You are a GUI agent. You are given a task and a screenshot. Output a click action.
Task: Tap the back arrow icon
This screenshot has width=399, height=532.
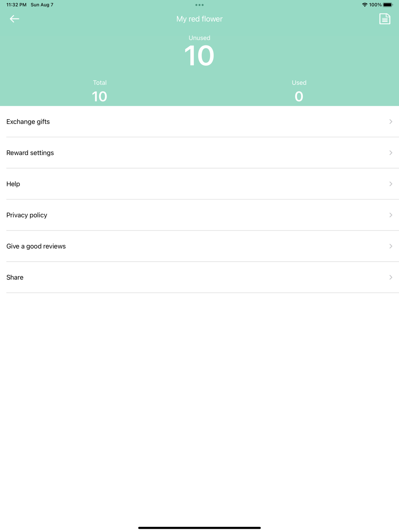[x=14, y=19]
